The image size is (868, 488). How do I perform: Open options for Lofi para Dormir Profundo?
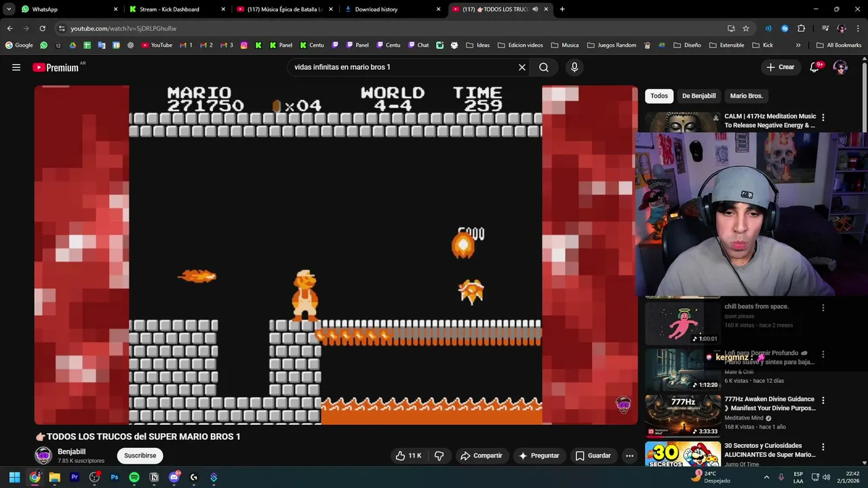click(823, 354)
